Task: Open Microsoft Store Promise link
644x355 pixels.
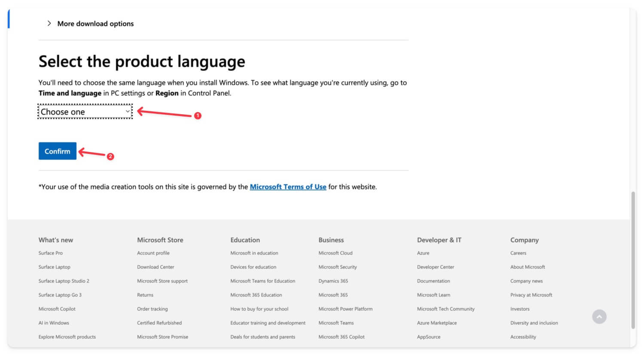Action: 163,337
